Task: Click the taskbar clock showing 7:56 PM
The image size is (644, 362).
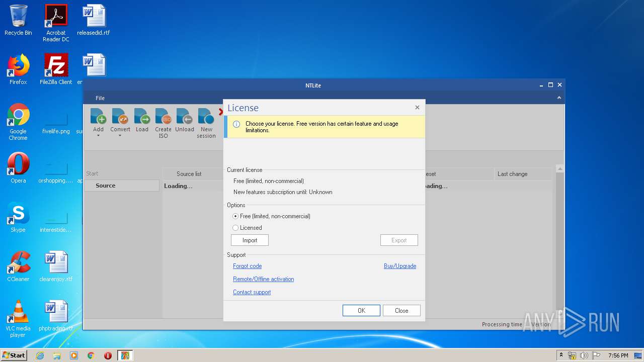Action: [618, 355]
